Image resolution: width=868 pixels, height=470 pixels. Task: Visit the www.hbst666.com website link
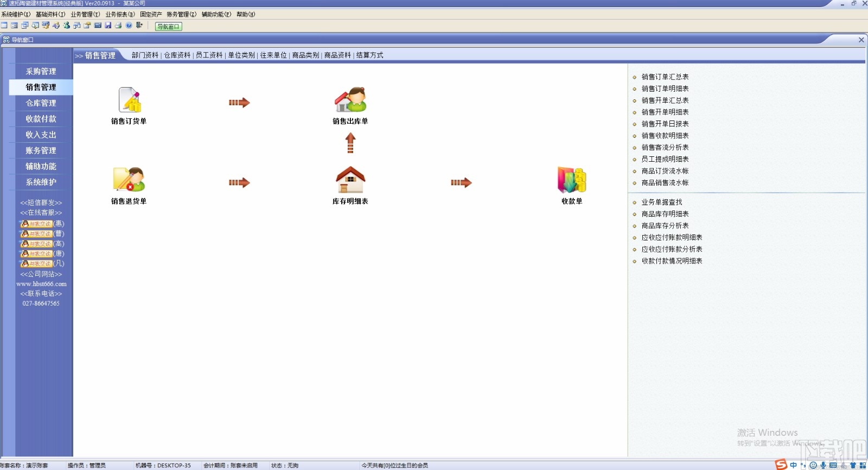(41, 284)
